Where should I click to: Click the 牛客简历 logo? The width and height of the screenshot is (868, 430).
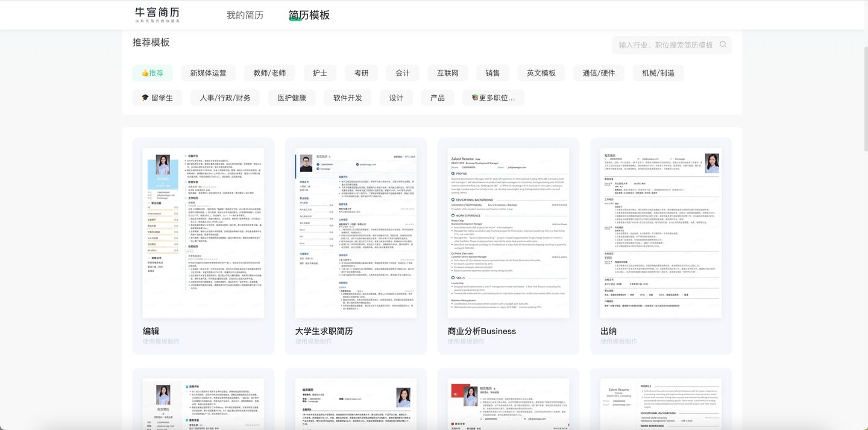[x=157, y=14]
